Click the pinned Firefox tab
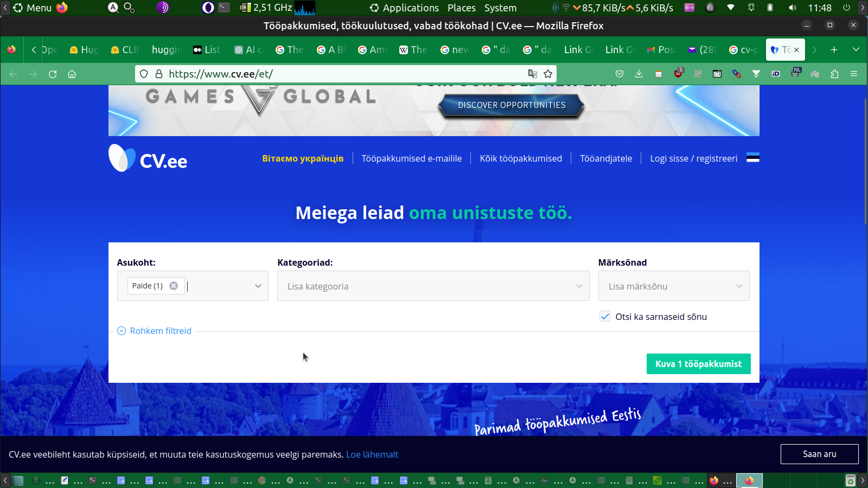Viewport: 868px width, 488px height. 11,49
